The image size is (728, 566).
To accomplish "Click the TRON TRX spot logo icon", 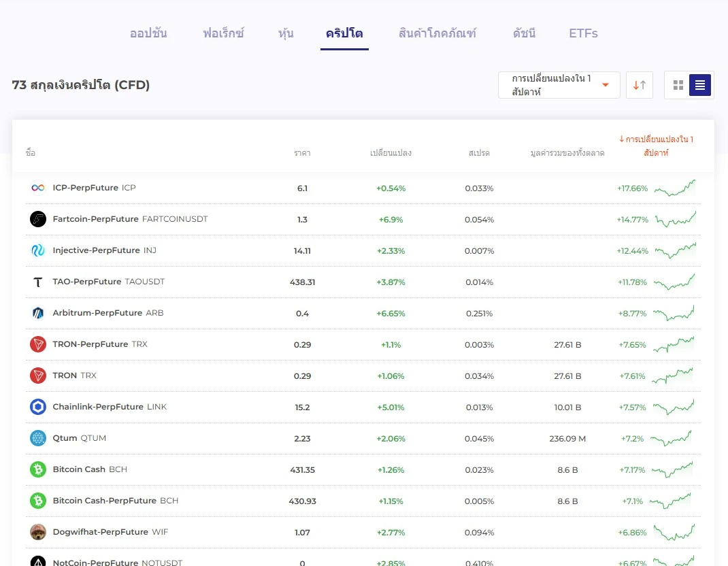I will point(38,376).
